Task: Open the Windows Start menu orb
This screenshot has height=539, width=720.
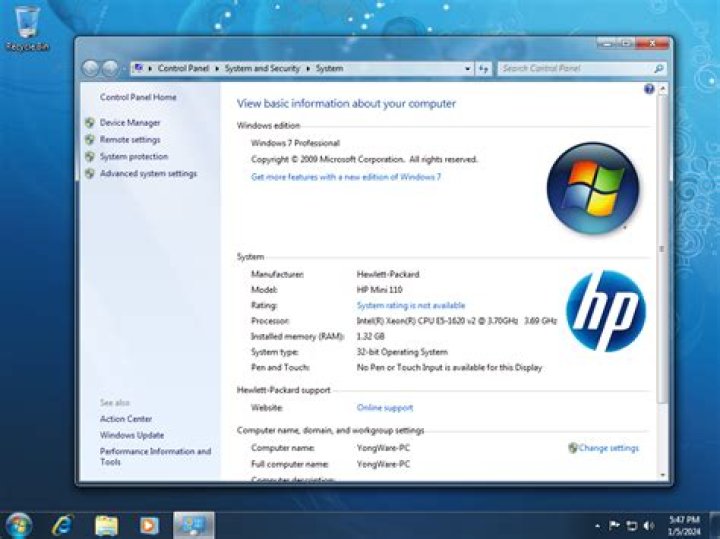Action: pos(18,525)
